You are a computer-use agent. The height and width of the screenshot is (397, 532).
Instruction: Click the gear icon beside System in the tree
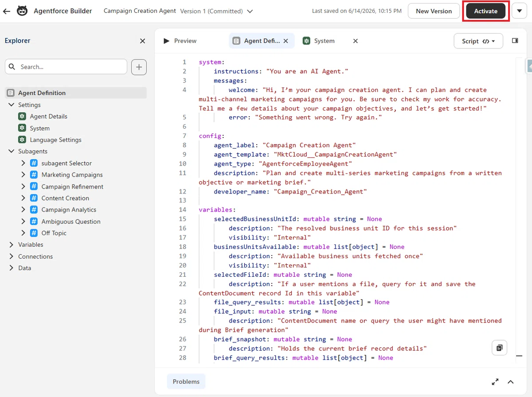[x=22, y=128]
